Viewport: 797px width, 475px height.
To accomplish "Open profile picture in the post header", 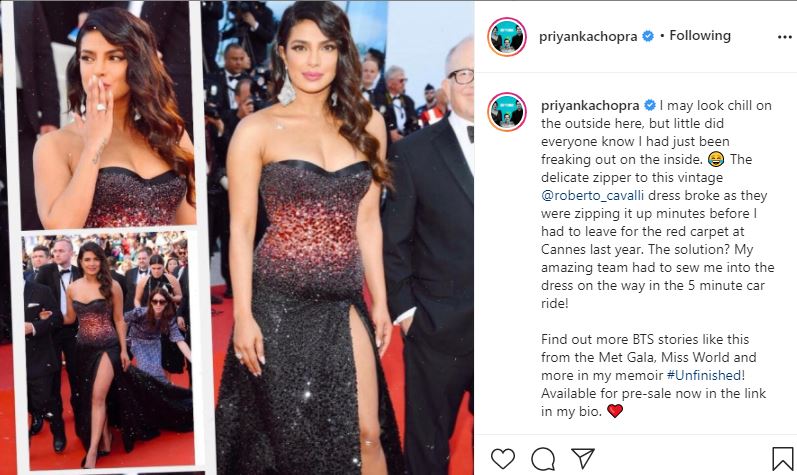I will pos(506,37).
